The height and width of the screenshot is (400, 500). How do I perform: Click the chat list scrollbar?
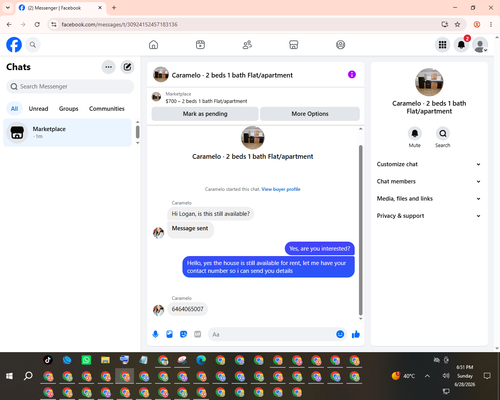(137, 132)
